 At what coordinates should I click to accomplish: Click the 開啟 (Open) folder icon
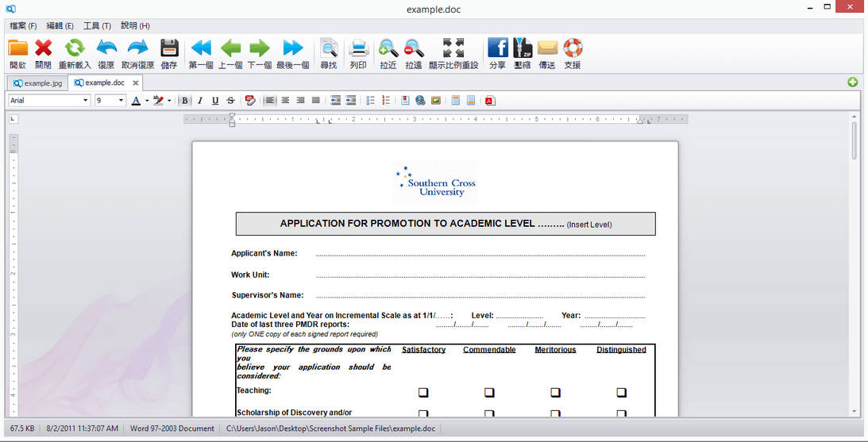pos(17,48)
